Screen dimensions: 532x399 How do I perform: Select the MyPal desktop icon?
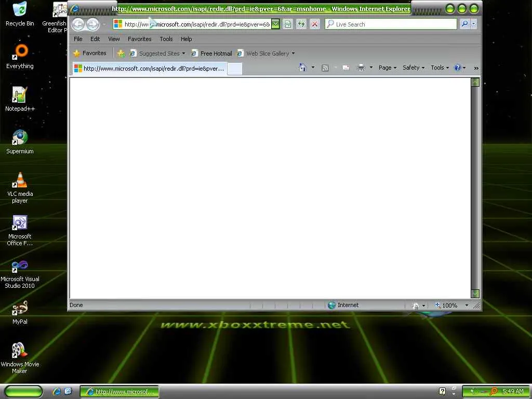point(20,312)
